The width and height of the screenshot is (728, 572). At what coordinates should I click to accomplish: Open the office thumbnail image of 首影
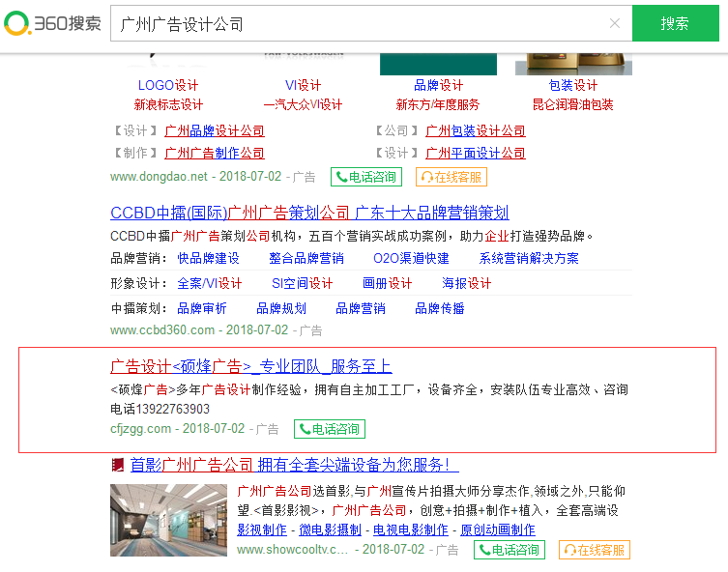point(168,520)
